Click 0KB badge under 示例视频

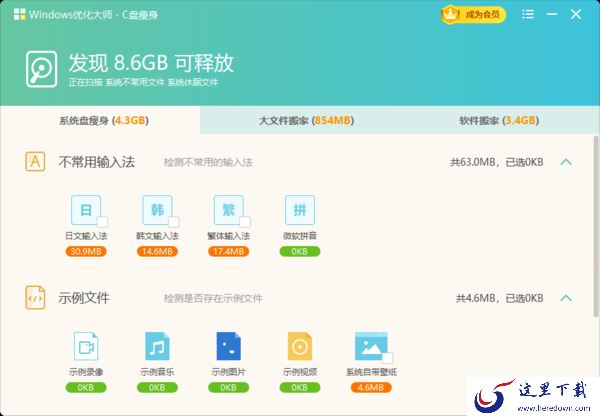(x=300, y=388)
